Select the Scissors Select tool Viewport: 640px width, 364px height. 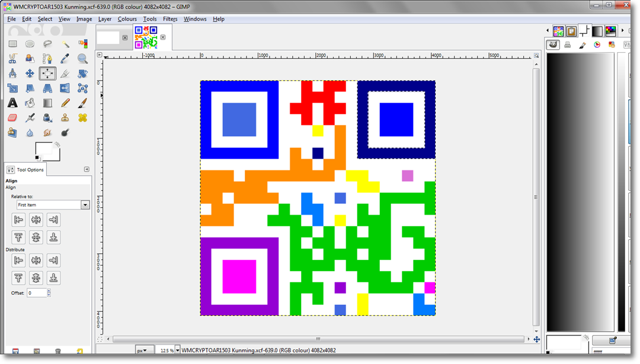12,59
